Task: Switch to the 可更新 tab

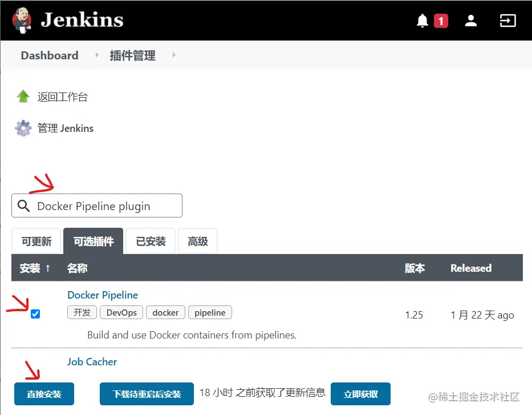Action: click(x=36, y=241)
